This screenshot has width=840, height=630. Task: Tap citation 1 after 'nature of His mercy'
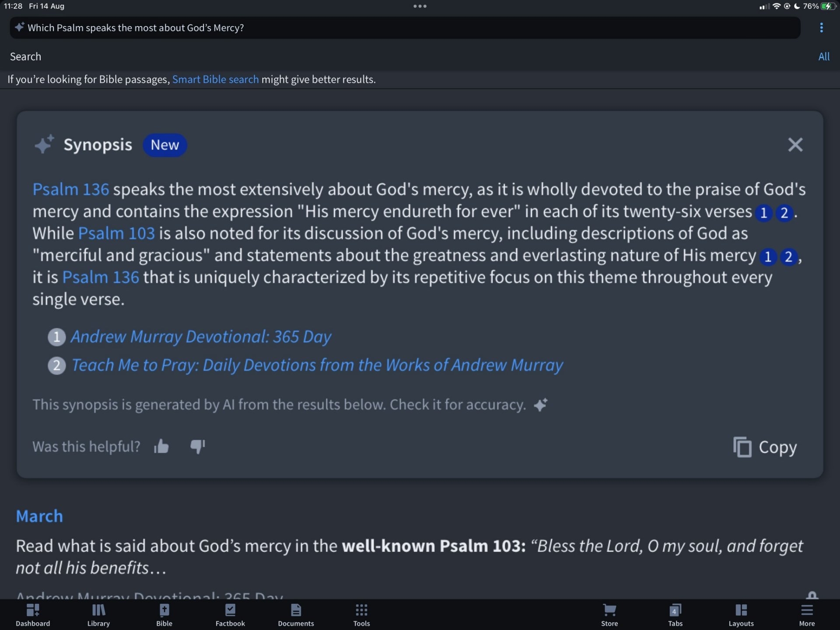click(x=768, y=257)
